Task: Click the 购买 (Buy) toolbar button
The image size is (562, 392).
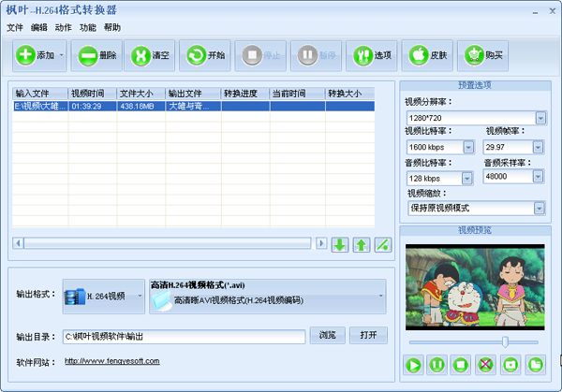Action: point(482,55)
